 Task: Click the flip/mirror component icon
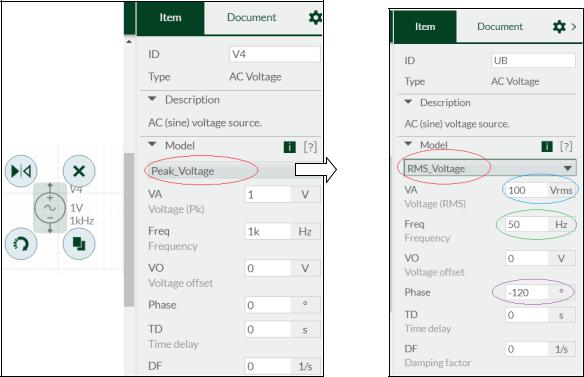21,171
